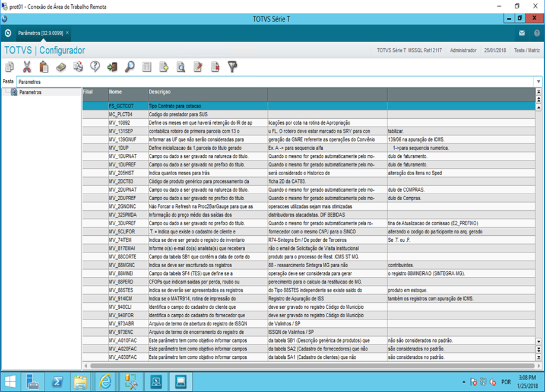Screen dimensions: 545x392
Task: Jump to top with scrollbar first-record arrow
Action: click(x=538, y=92)
